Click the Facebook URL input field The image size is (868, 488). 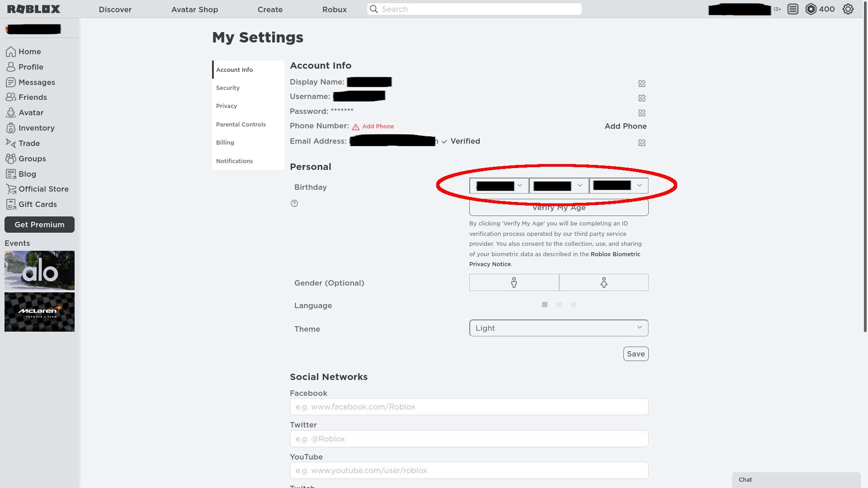coord(469,407)
